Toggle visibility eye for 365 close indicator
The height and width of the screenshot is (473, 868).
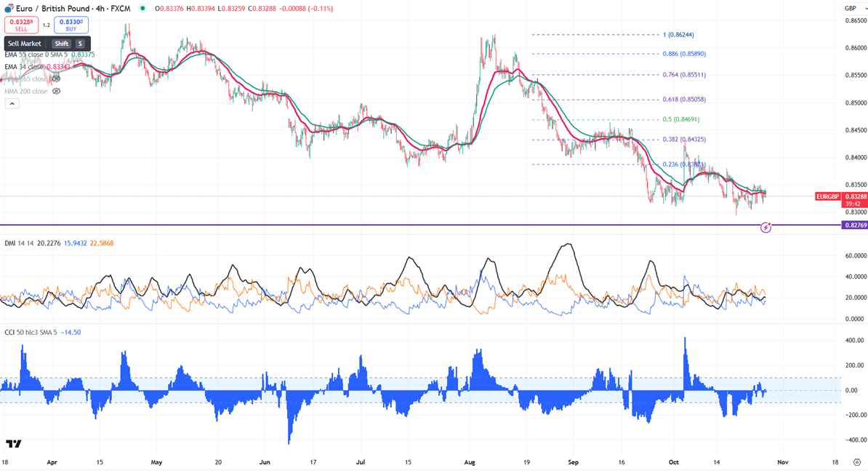point(56,79)
